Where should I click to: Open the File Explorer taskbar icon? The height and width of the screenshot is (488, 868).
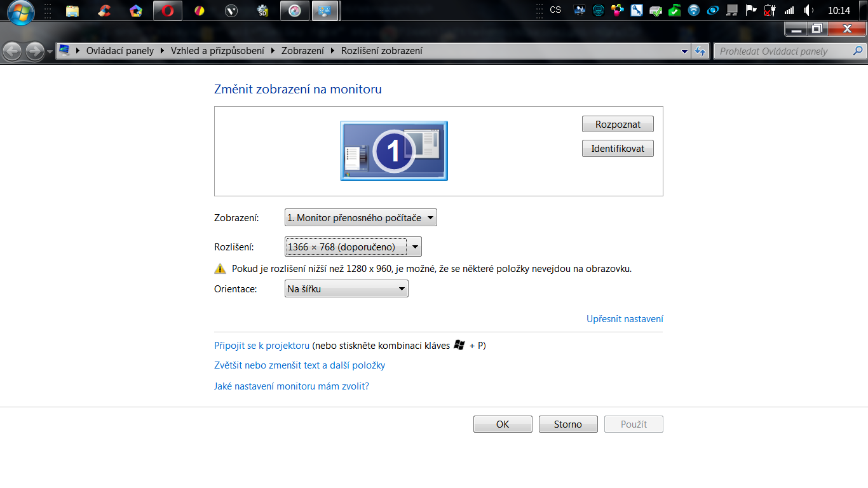point(72,10)
